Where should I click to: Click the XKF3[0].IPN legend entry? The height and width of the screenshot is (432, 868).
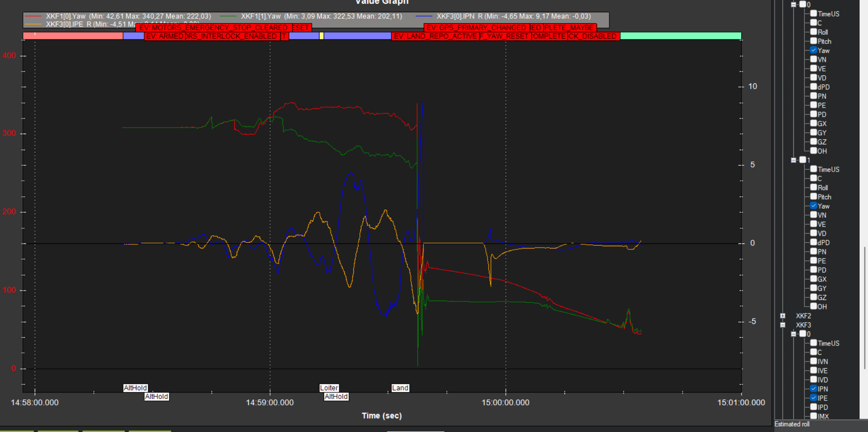coord(504,16)
